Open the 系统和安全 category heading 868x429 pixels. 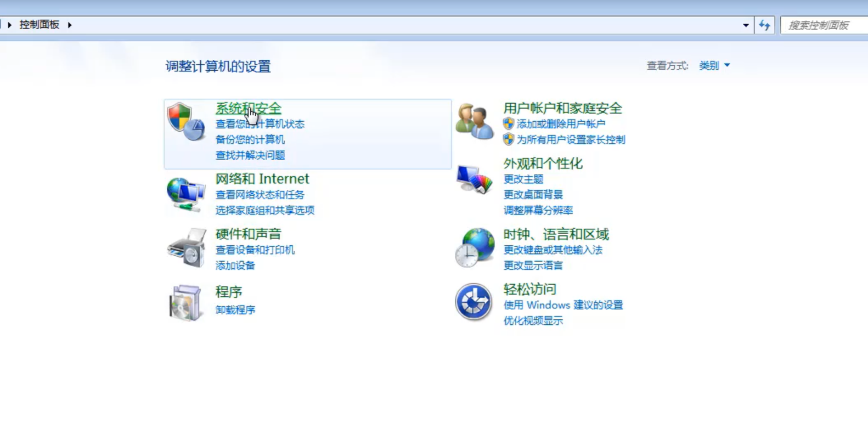[x=249, y=109]
